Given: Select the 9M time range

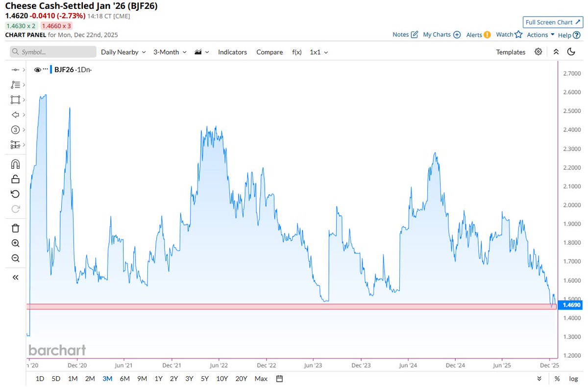Looking at the screenshot, I should pyautogui.click(x=142, y=379).
